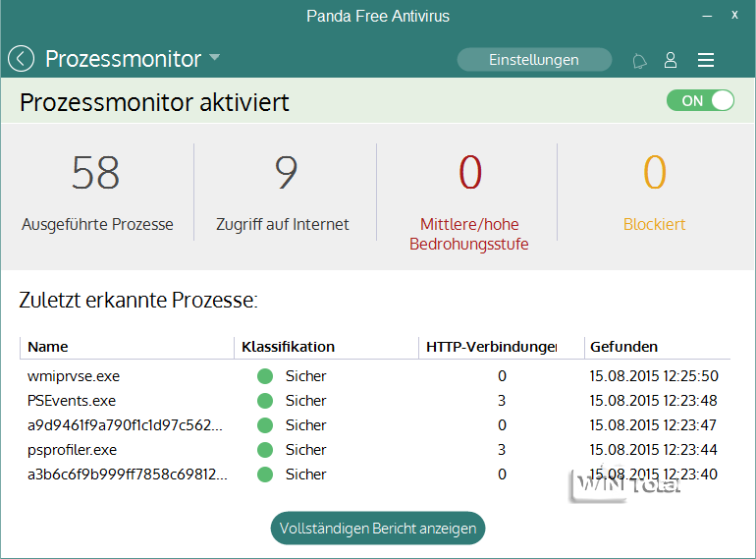Expand the Prozessmonitor title dropdown arrow
This screenshot has height=559, width=756.
214,59
